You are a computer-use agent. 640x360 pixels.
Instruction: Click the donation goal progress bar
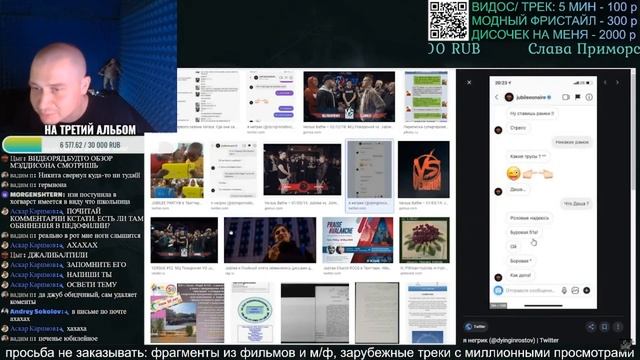[x=73, y=145]
